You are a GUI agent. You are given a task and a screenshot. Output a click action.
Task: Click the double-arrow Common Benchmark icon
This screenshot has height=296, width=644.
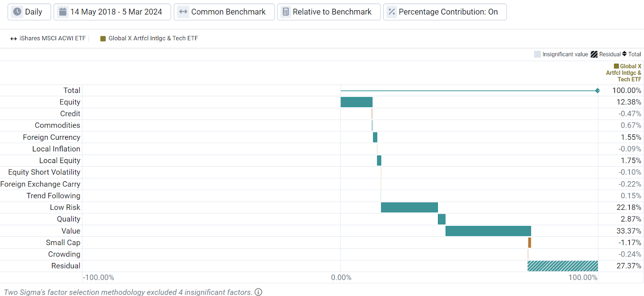[183, 12]
